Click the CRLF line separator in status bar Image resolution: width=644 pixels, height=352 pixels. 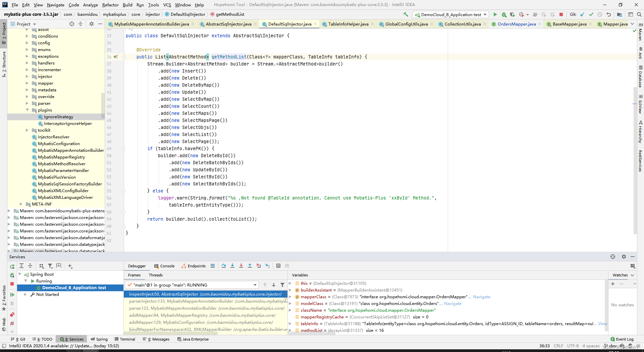tap(558, 346)
